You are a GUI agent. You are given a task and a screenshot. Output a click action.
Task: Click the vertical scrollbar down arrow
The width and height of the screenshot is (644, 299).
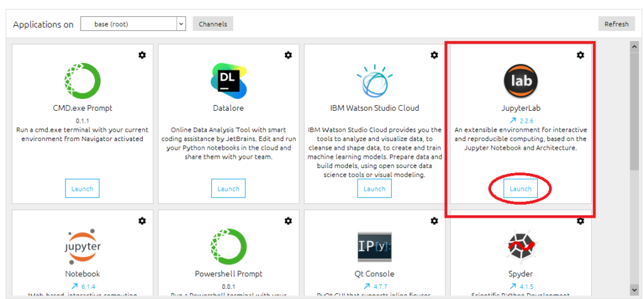tap(635, 290)
